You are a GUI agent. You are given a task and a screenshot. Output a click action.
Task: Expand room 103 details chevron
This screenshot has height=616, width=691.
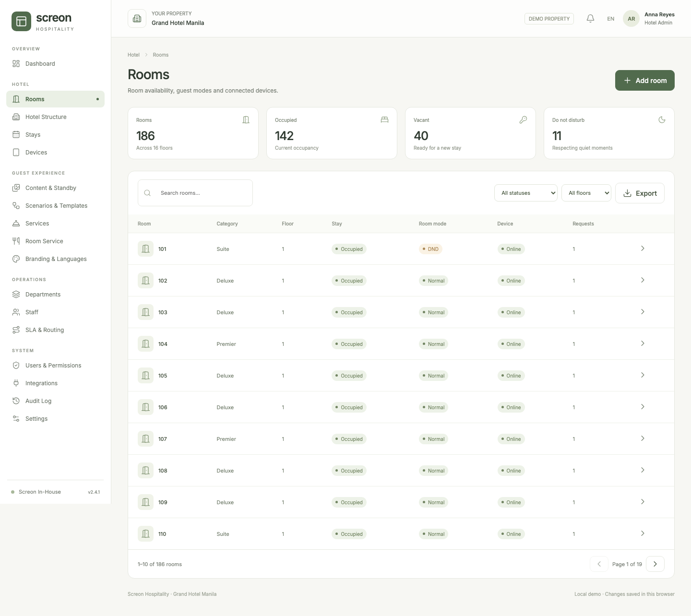click(x=643, y=312)
